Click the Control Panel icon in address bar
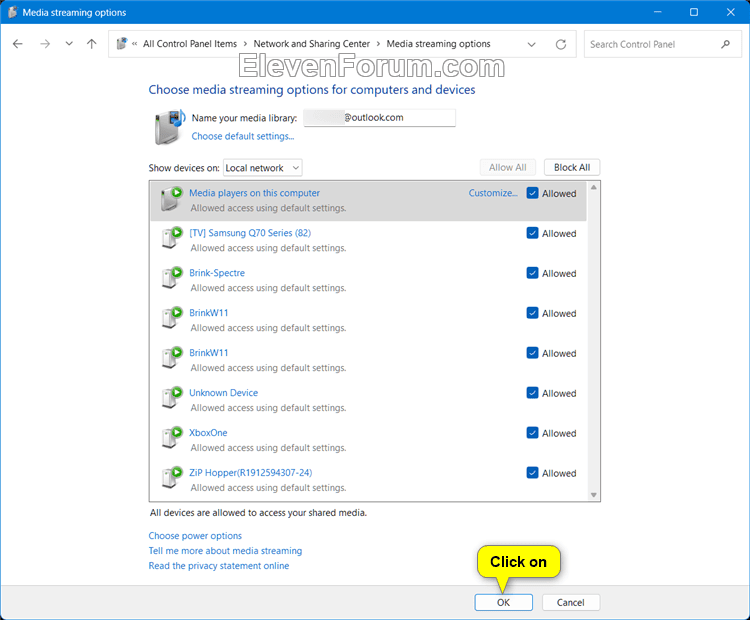Screen dimensions: 750x620 coord(122,44)
